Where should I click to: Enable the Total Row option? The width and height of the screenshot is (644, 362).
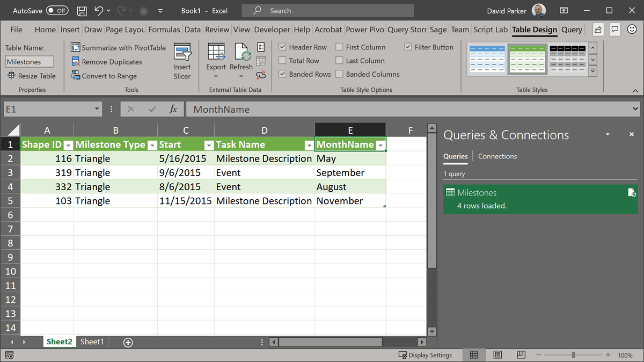point(282,60)
